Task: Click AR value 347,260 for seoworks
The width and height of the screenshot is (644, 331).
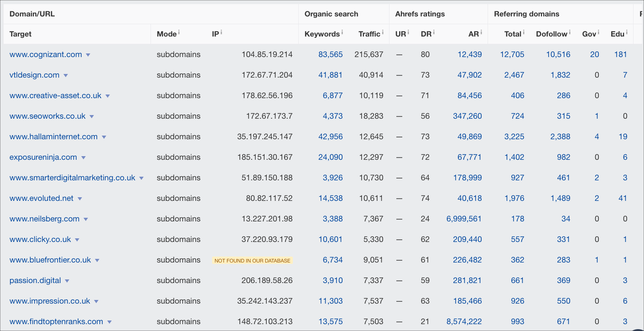Action: coord(467,116)
